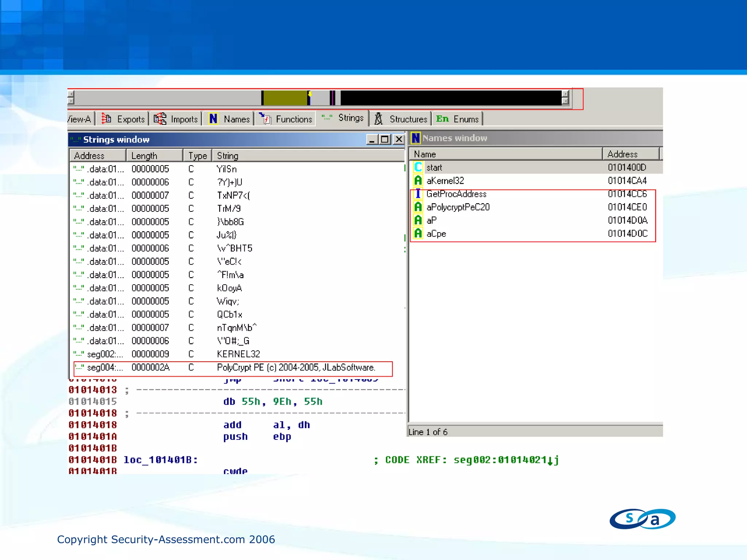Click the green En Enums icon
Screen dimensions: 747x560
coord(442,119)
